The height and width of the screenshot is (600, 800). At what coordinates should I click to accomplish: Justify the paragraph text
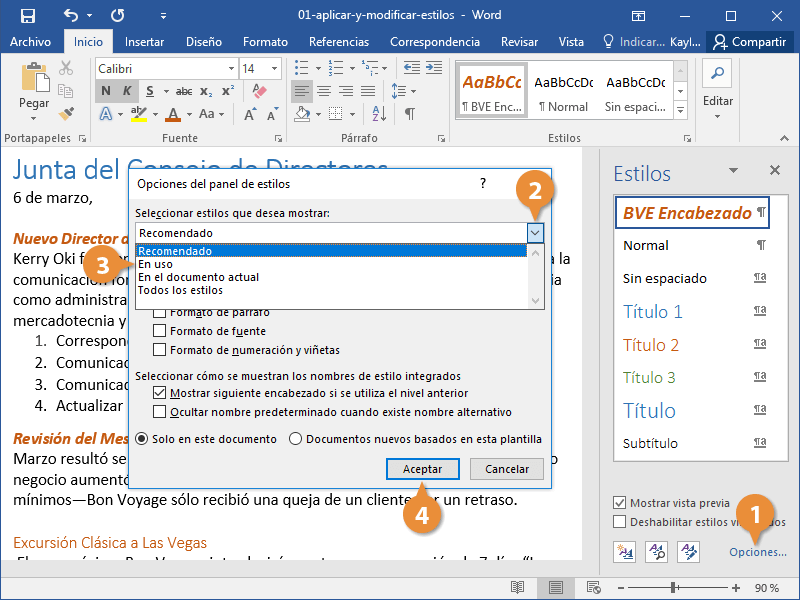(368, 91)
